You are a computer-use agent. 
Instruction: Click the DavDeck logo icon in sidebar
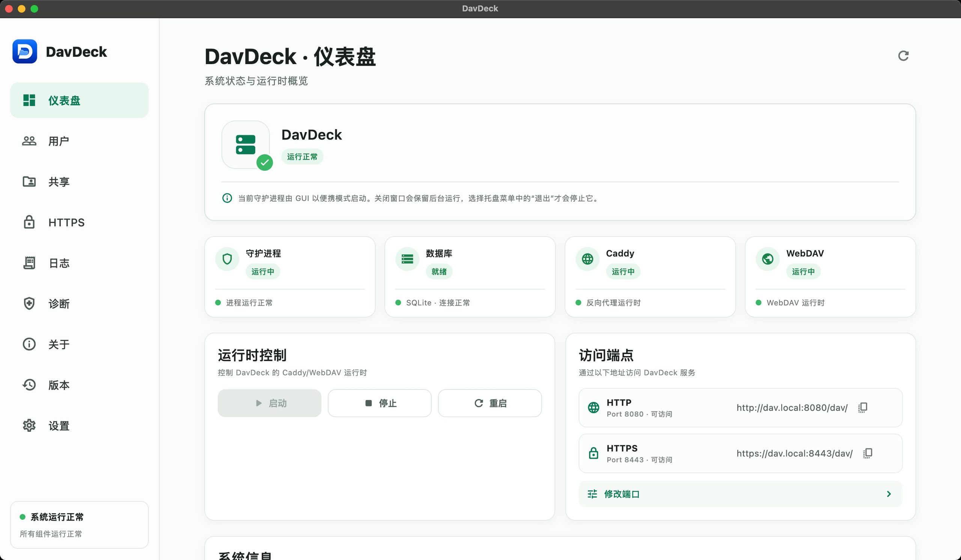tap(25, 51)
